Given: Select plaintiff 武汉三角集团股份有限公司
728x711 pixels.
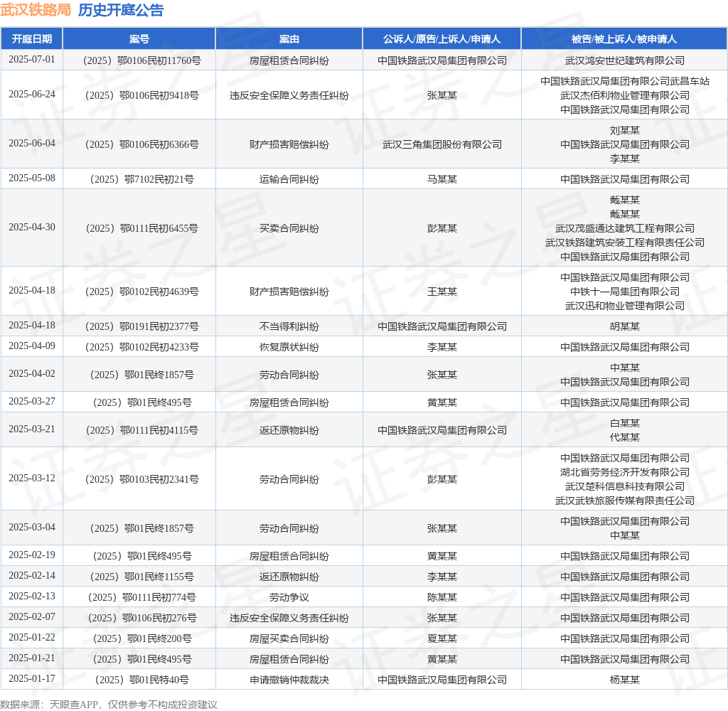Looking at the screenshot, I should (x=441, y=144).
